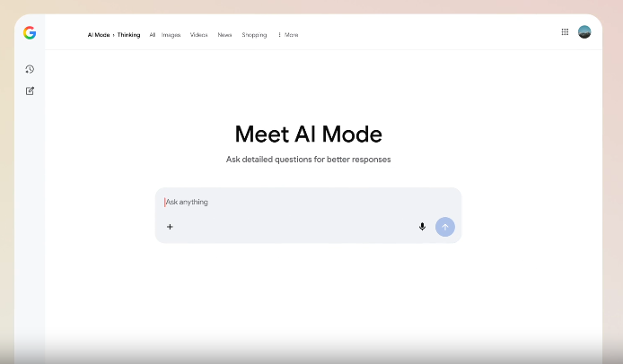Start voice input with microphone icon
The width and height of the screenshot is (623, 364).
(422, 227)
